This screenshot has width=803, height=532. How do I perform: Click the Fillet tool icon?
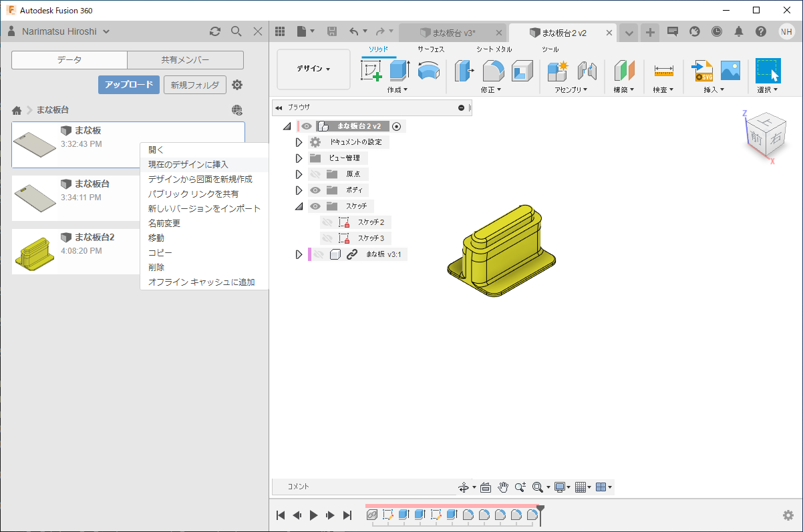pyautogui.click(x=493, y=70)
